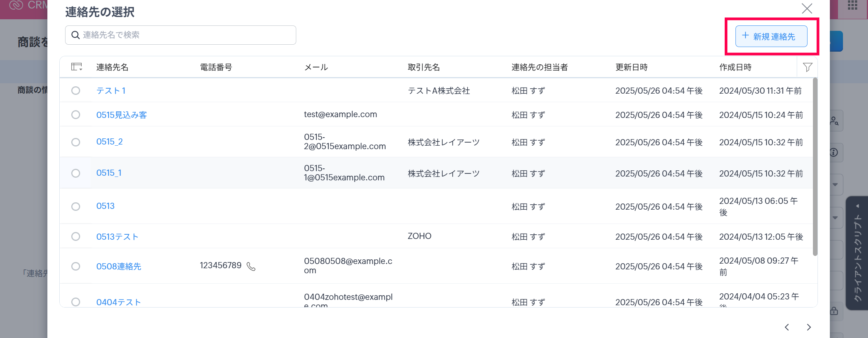Select the radio button for 0508連絡先
This screenshot has width=868, height=338.
pyautogui.click(x=76, y=266)
